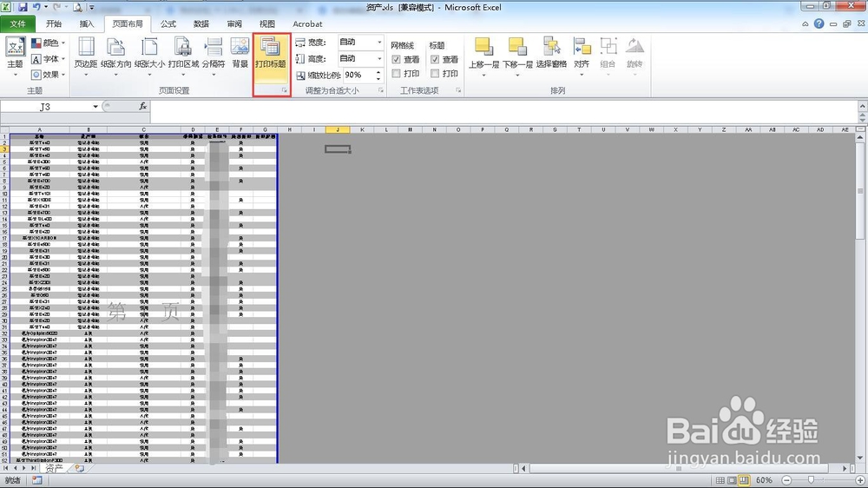Open Excel Help
This screenshot has width=868, height=488.
[x=819, y=23]
